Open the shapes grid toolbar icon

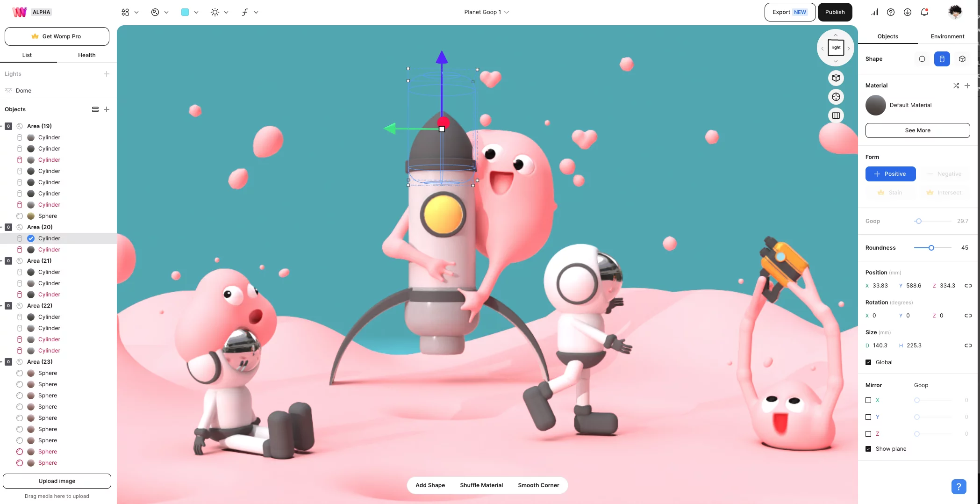[125, 12]
